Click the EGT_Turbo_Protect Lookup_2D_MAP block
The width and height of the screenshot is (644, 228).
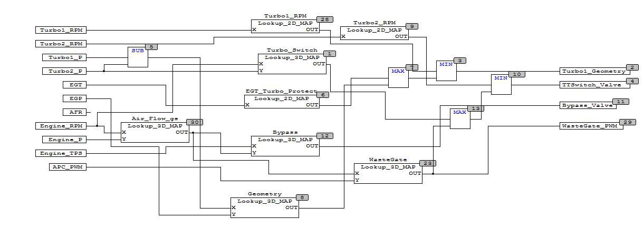click(282, 101)
